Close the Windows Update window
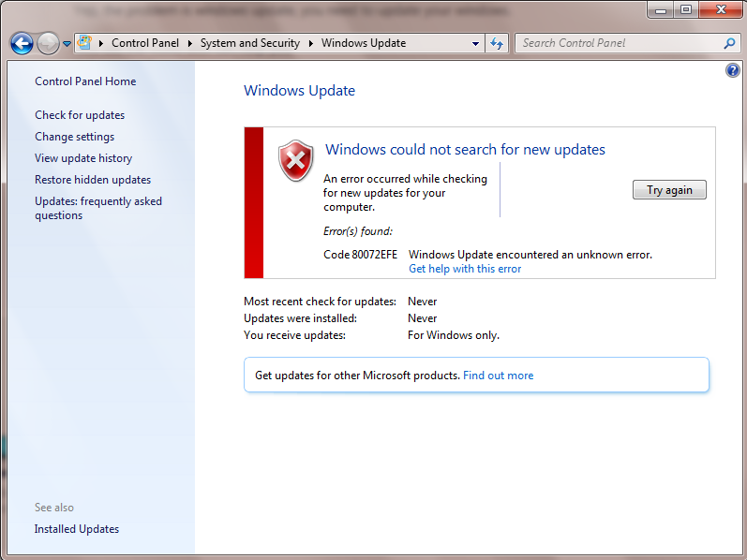This screenshot has width=747, height=560. [721, 9]
